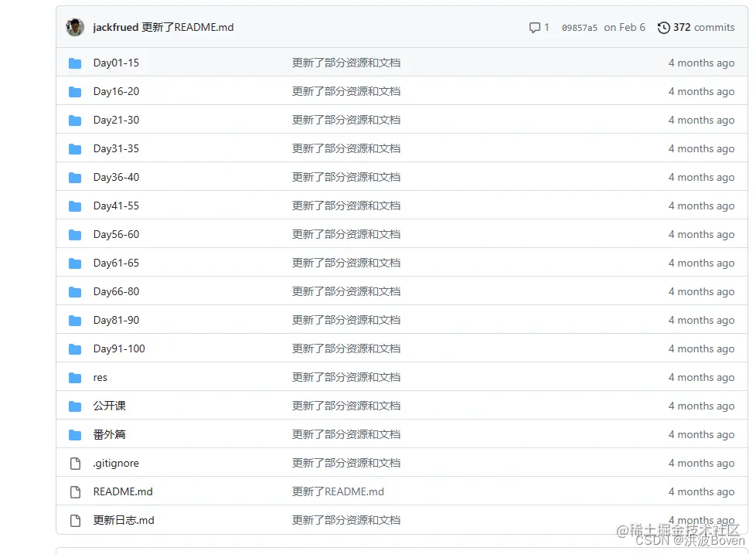Open the Day91-100 folder
The height and width of the screenshot is (554, 756).
coord(119,348)
